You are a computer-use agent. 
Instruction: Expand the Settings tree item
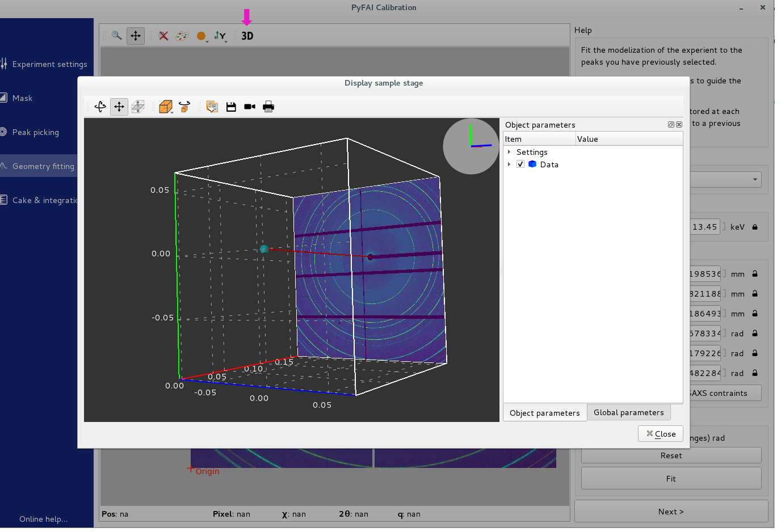(x=509, y=152)
